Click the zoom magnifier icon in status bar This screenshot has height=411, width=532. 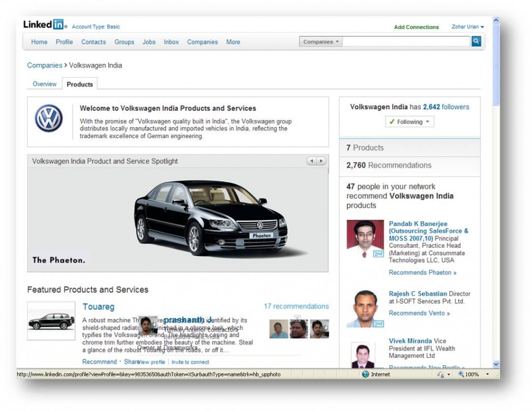461,374
